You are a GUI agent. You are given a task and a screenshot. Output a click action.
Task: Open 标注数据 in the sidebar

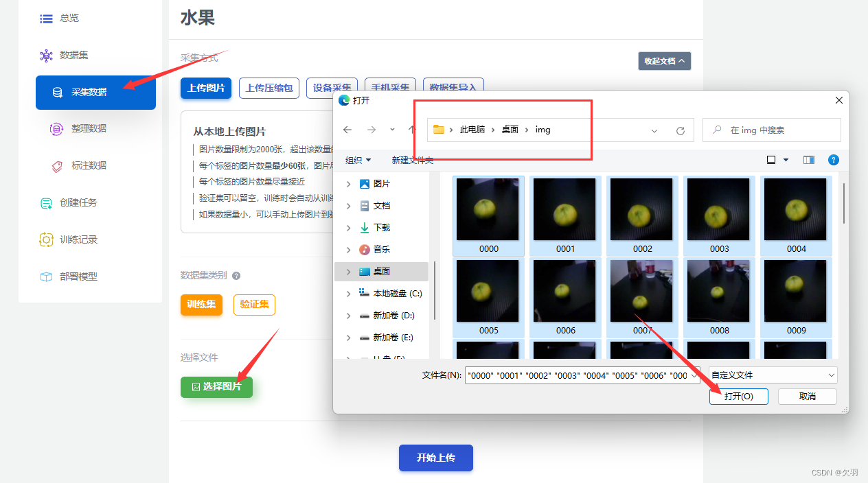click(x=89, y=165)
